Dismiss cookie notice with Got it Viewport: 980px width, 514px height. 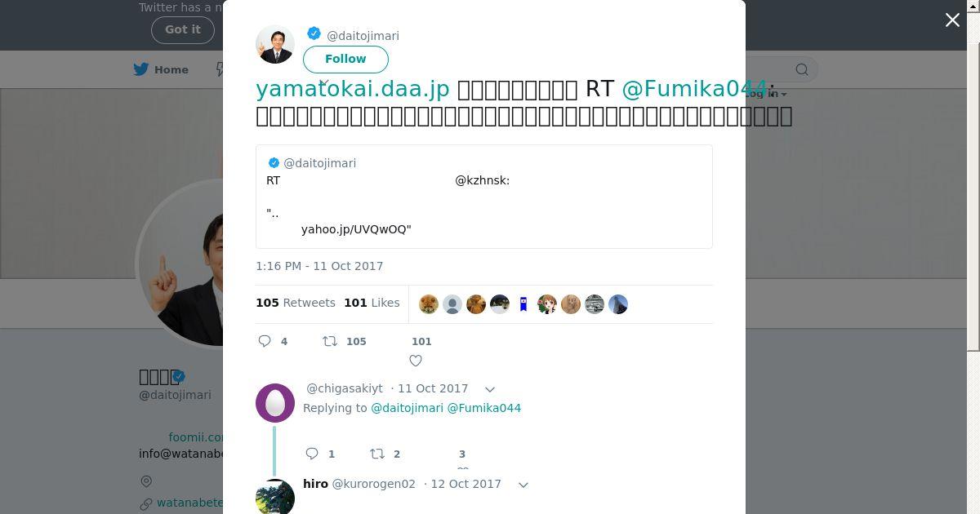coord(183,29)
